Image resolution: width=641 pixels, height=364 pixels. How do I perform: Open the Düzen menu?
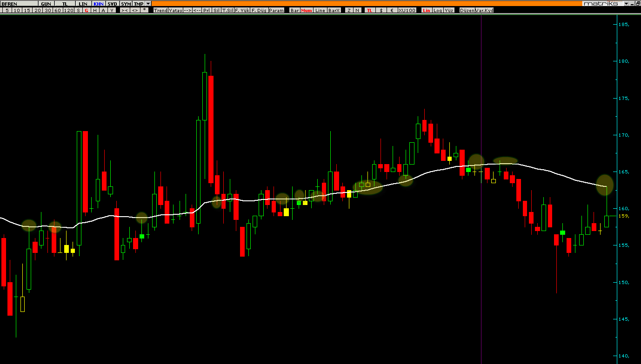[x=467, y=10]
